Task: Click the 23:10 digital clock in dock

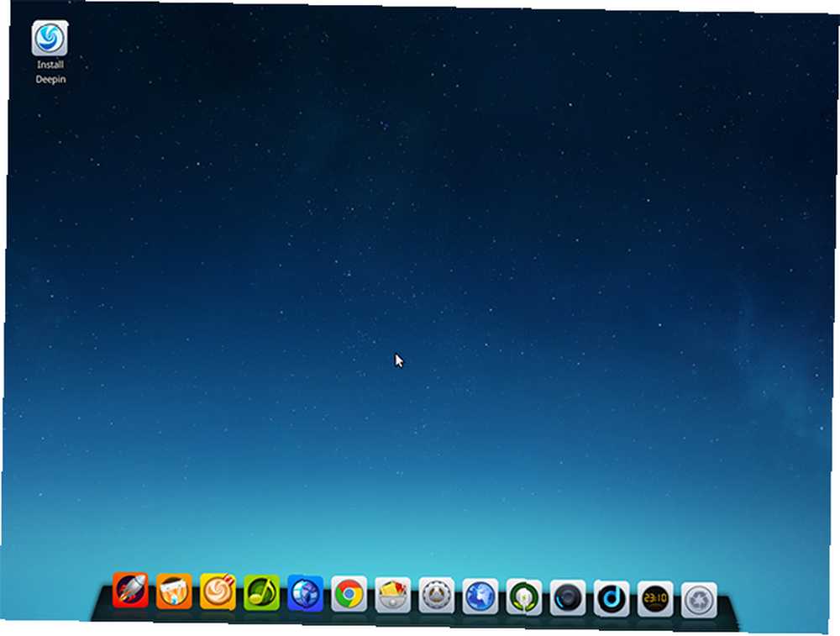Action: (x=655, y=598)
